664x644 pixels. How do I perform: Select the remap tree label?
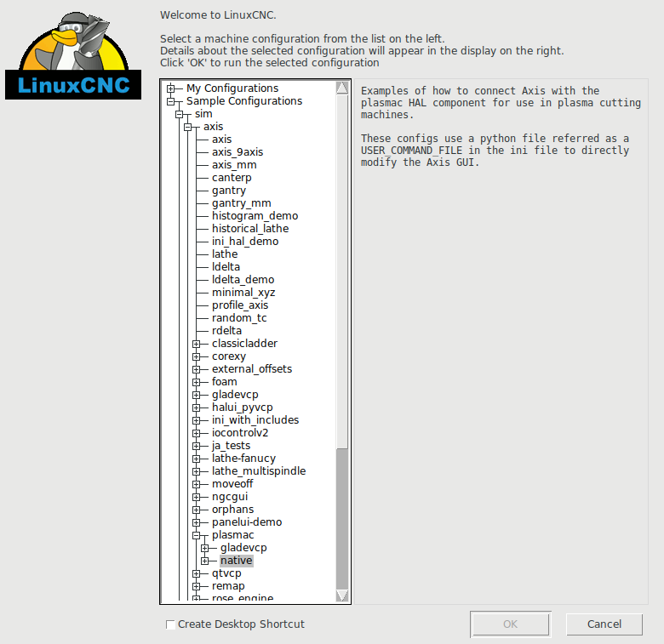coord(228,586)
